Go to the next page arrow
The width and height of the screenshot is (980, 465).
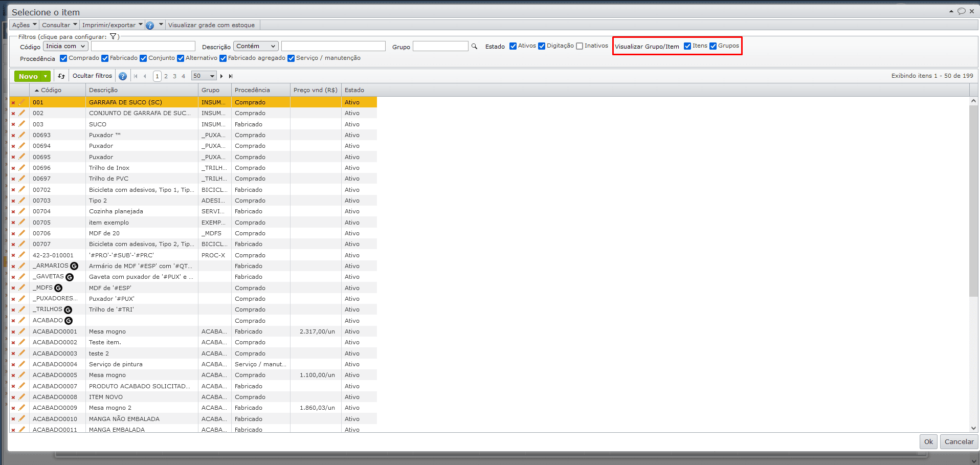tap(221, 76)
